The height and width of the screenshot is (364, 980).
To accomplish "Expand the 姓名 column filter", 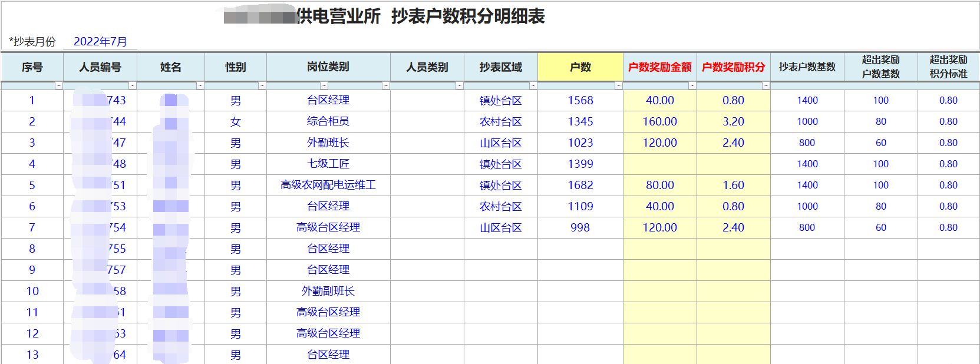I will click(x=200, y=86).
